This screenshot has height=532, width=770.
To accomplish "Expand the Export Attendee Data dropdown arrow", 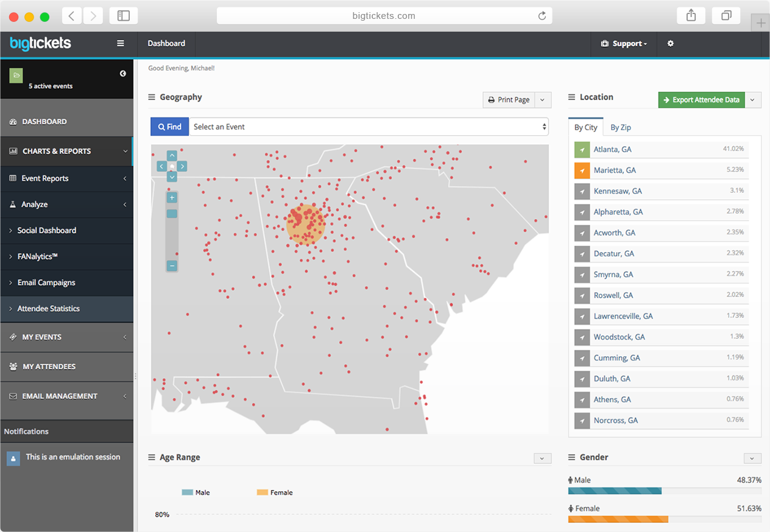I will pos(753,100).
